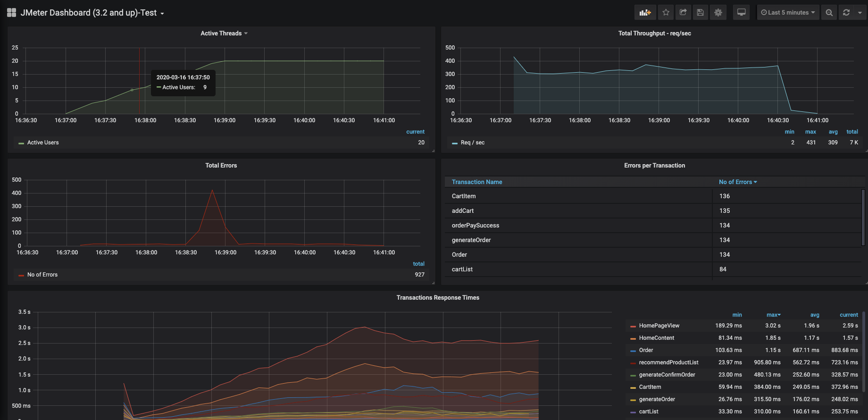Image resolution: width=868 pixels, height=420 pixels.
Task: Enable cycle view mode monitor icon
Action: 742,13
